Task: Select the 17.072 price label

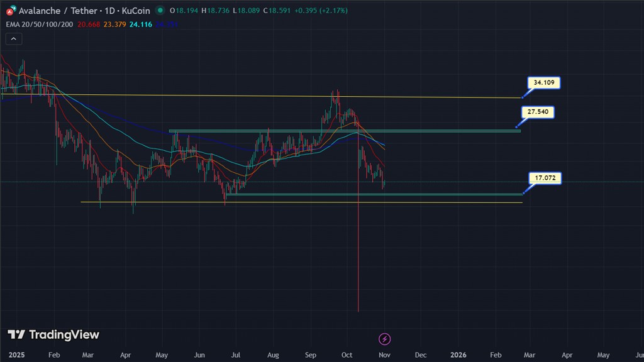Action: click(x=544, y=178)
